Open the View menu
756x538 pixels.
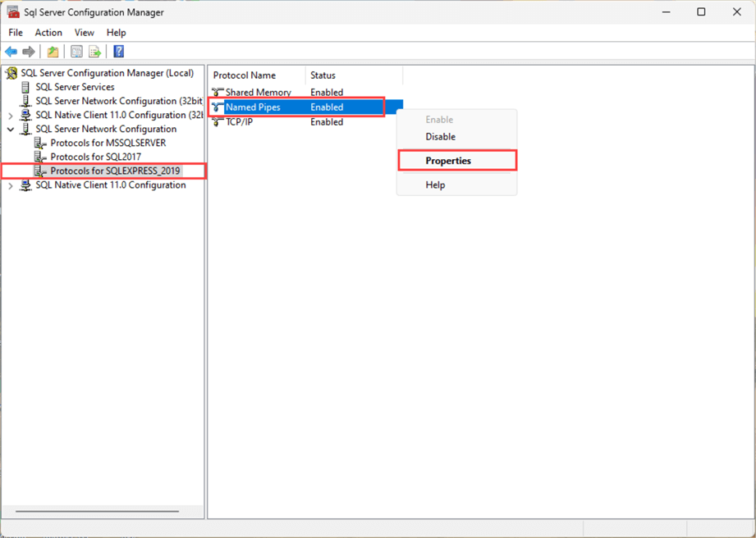(x=85, y=32)
